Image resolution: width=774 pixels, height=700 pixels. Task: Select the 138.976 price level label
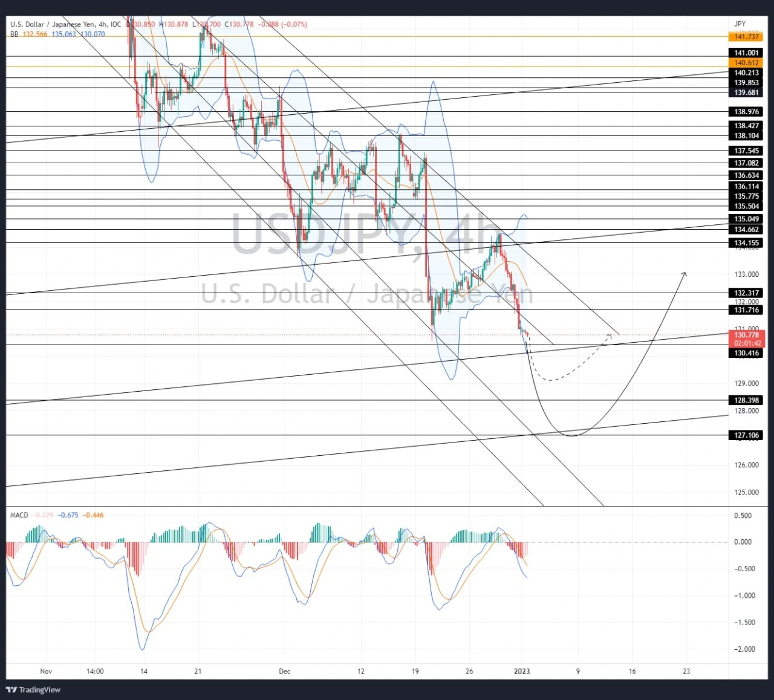click(746, 112)
